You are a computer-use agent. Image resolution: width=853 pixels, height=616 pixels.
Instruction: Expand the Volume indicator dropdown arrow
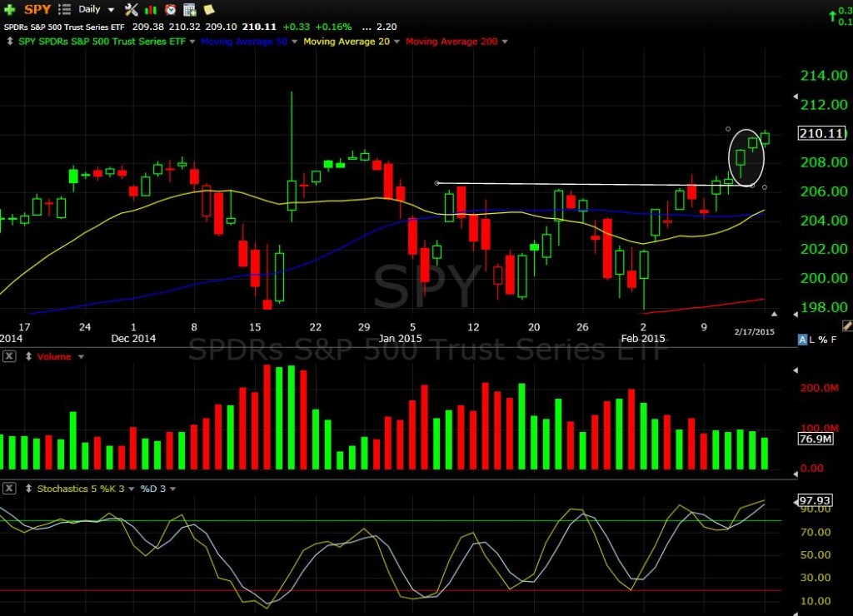point(81,357)
